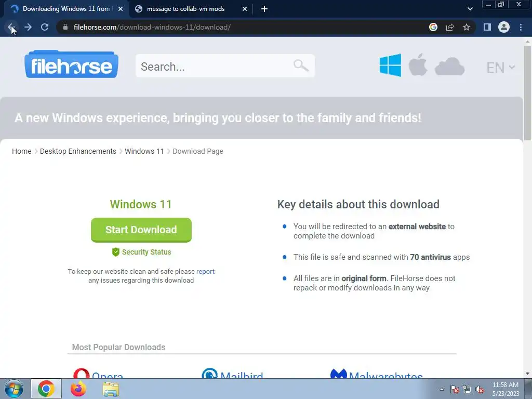Screen dimensions: 532x399
Task: Go to Home in the breadcrumb
Action: 22,151
